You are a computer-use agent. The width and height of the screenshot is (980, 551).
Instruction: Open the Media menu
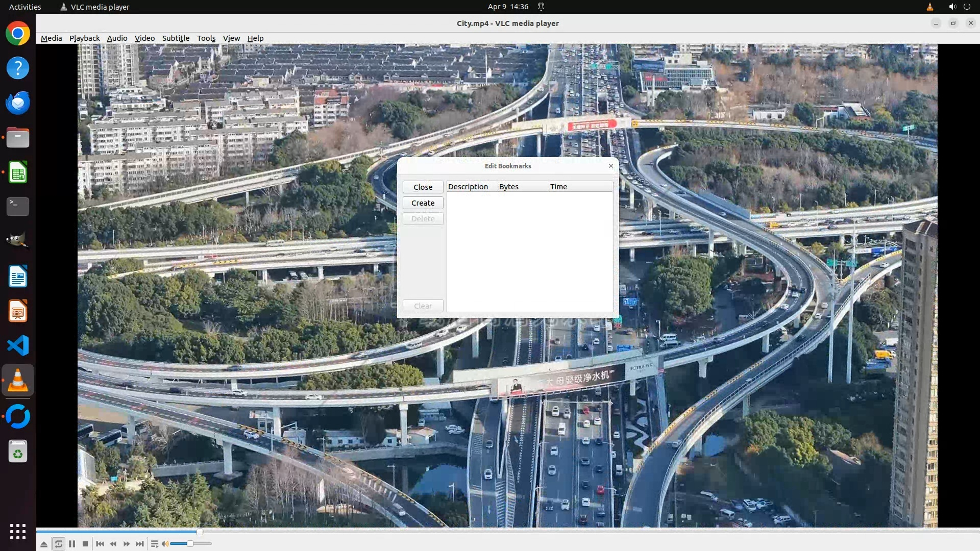[x=51, y=38]
